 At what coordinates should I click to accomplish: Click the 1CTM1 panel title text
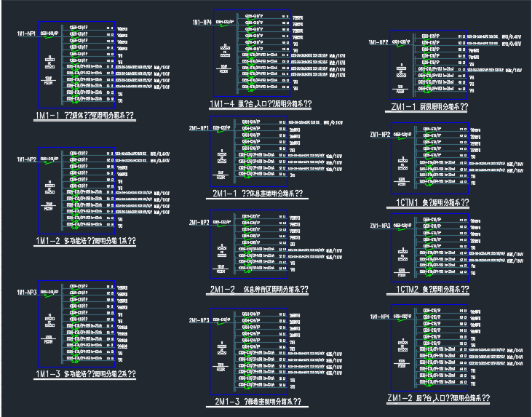[432, 202]
